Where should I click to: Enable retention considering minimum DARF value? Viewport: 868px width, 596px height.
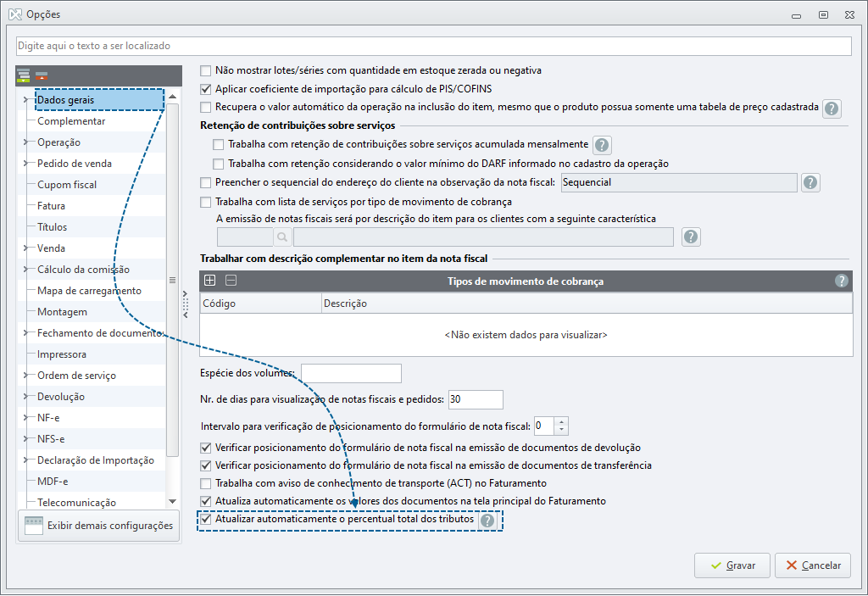point(218,164)
